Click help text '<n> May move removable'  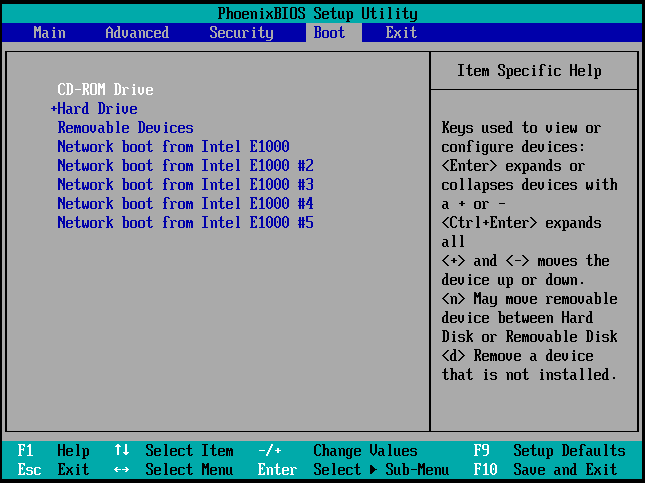click(x=529, y=299)
